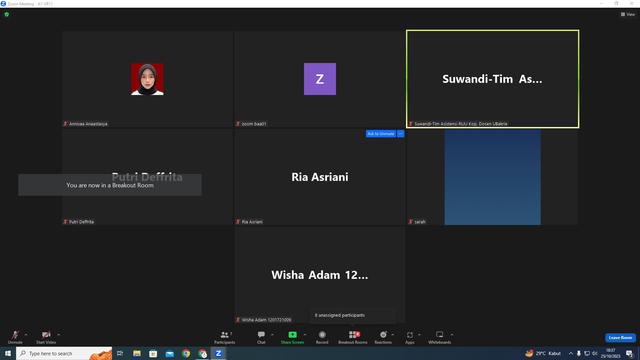
Task: Open second Chrome profile icon on taskbar
Action: point(202,353)
